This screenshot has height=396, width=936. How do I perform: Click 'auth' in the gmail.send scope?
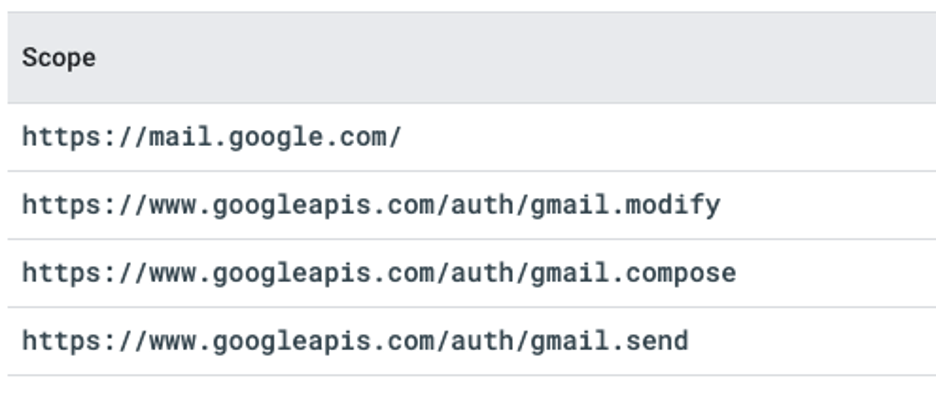pyautogui.click(x=482, y=342)
